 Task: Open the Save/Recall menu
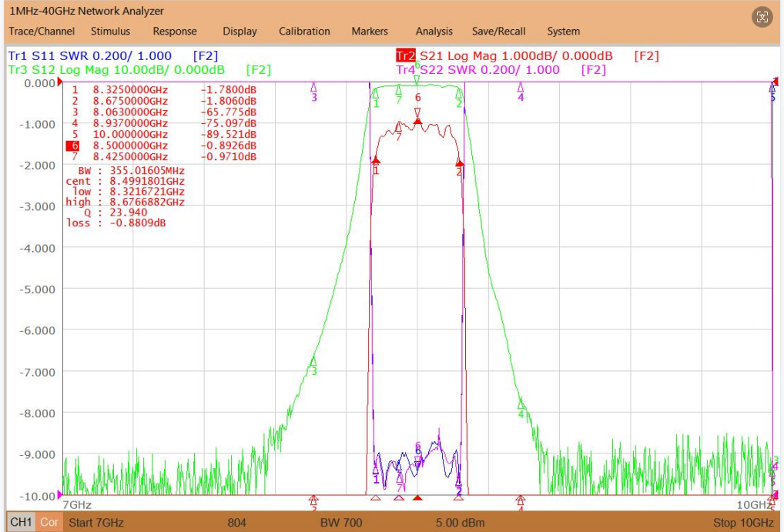[498, 31]
